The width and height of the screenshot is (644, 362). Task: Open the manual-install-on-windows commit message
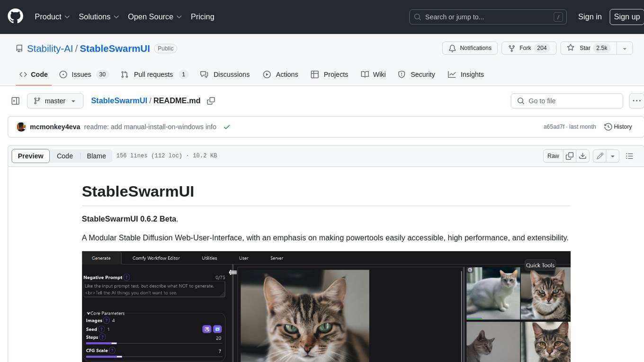pyautogui.click(x=150, y=127)
